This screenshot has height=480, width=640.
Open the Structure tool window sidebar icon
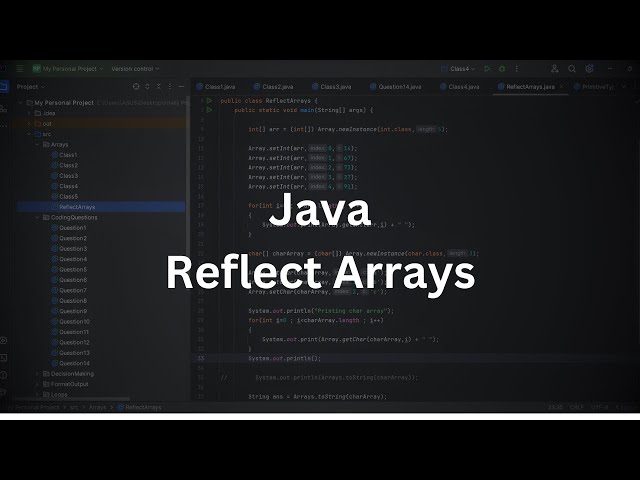click(3, 109)
